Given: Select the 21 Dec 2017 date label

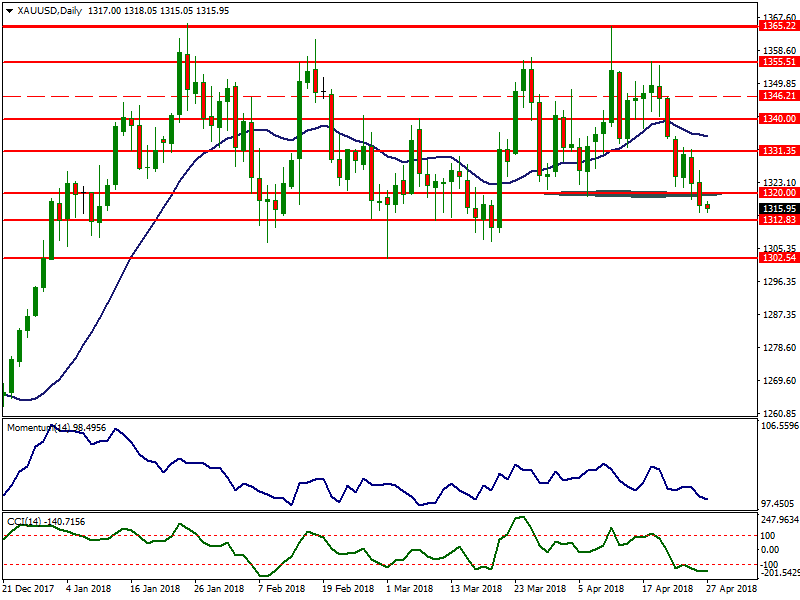Looking at the screenshot, I should coord(28,590).
